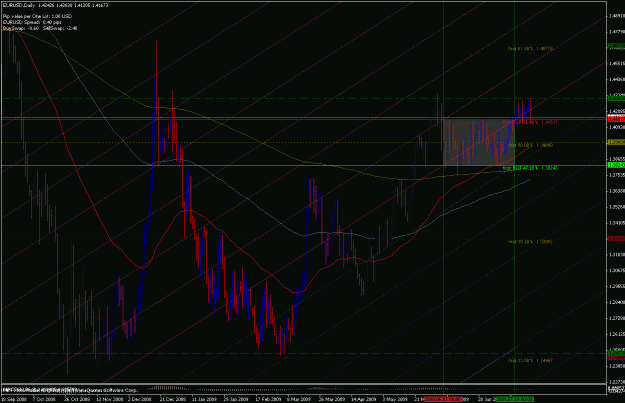
Task: Click the '10 Sep 2008' date on time axis
Action: coord(12,399)
